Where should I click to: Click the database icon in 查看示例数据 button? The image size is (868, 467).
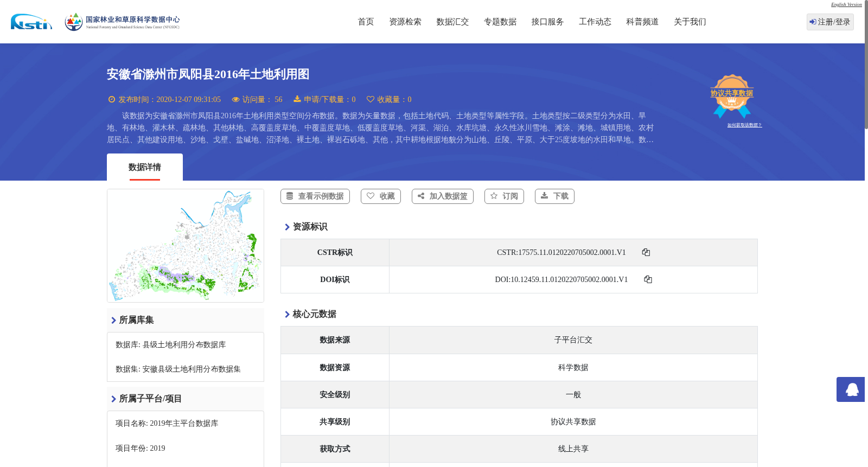click(x=290, y=196)
